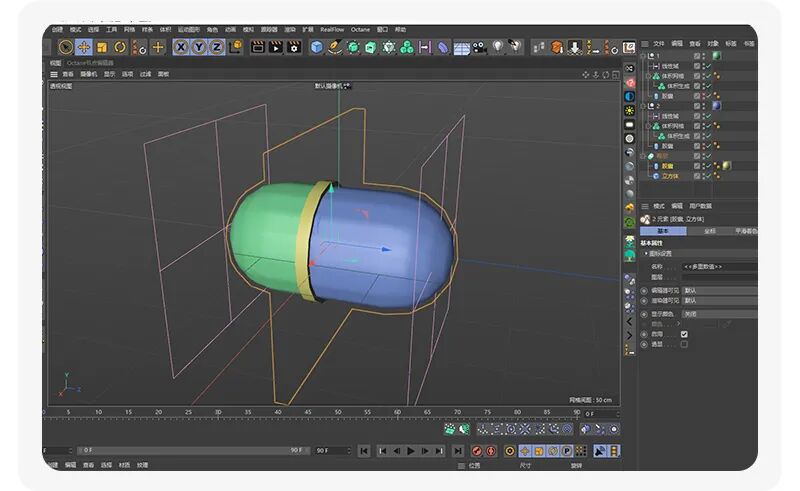800x491 pixels.
Task: Open render settings gear clapperboard
Action: pos(294,47)
